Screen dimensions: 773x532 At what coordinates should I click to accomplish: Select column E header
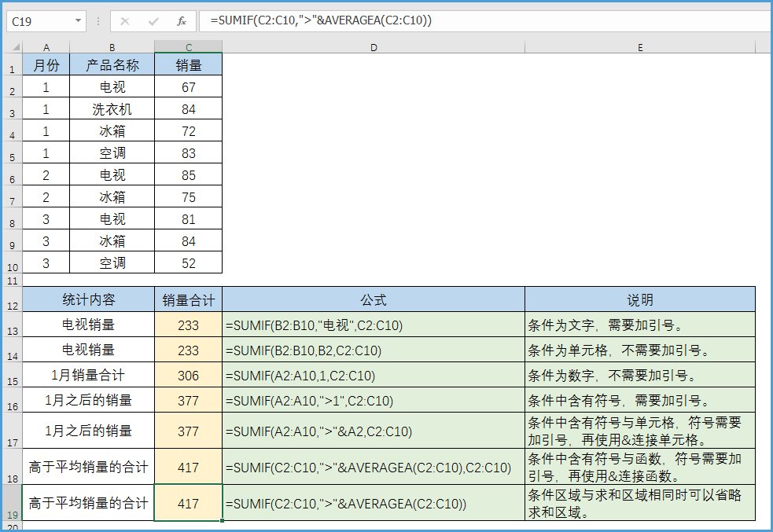pos(640,47)
